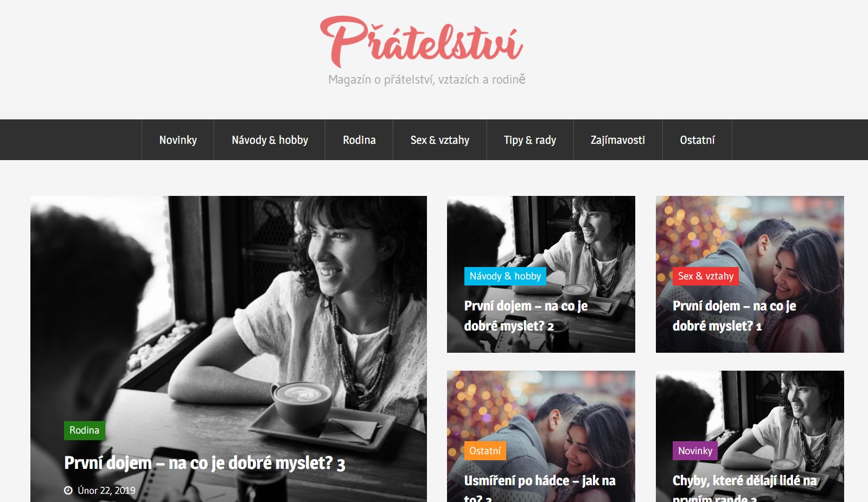Open the Novinky menu item
Image resolution: width=868 pixels, height=502 pixels.
coord(178,140)
